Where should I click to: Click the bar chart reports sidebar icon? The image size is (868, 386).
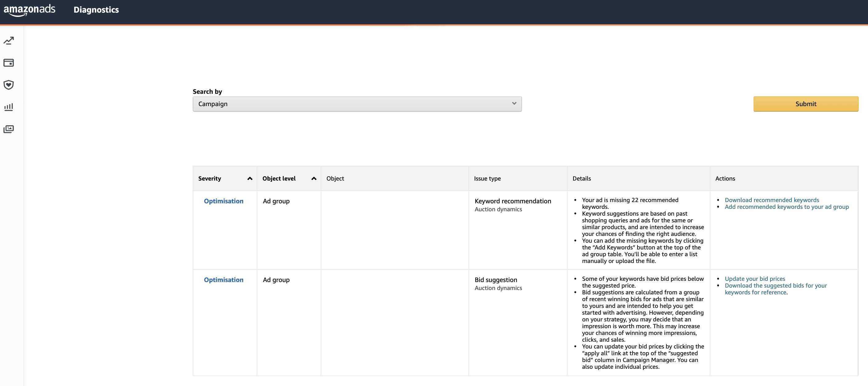[x=9, y=107]
